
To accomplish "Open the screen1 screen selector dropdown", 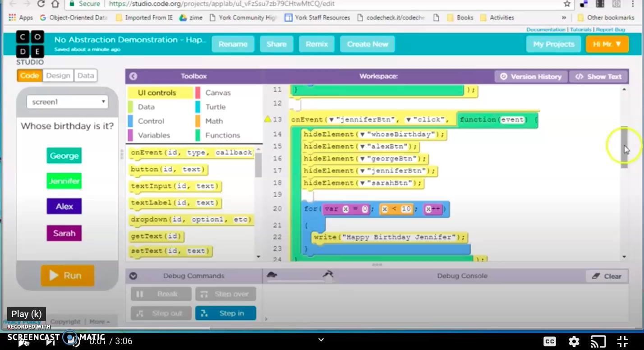I will click(68, 102).
